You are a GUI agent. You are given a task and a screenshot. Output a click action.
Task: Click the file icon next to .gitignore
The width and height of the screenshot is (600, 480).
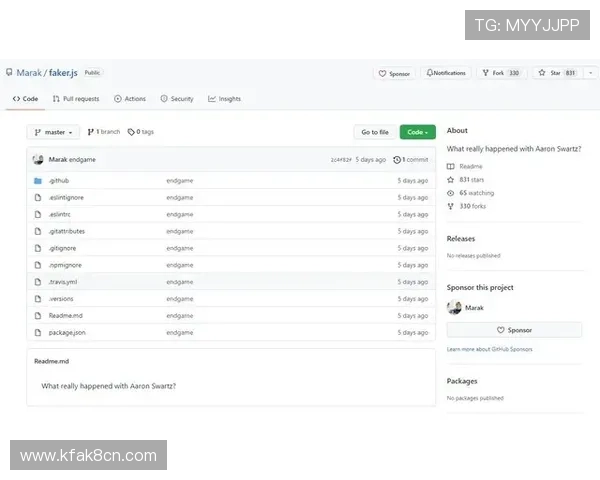38,248
